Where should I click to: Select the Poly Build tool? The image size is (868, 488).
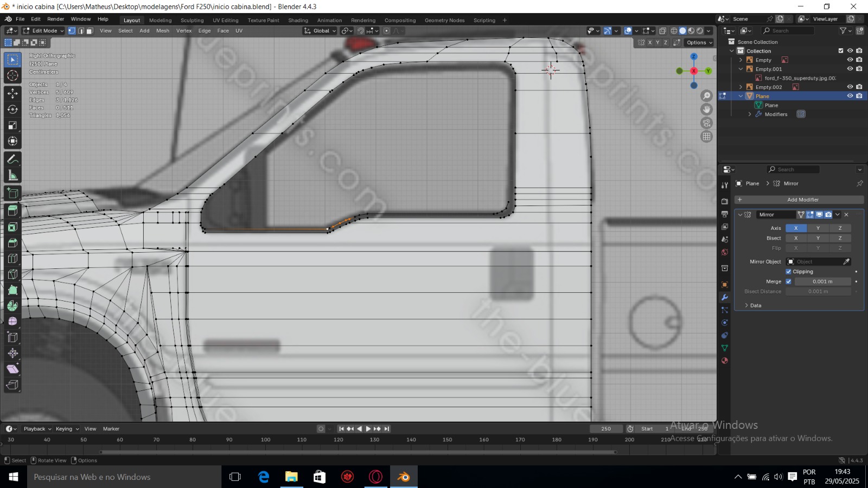[x=12, y=290]
